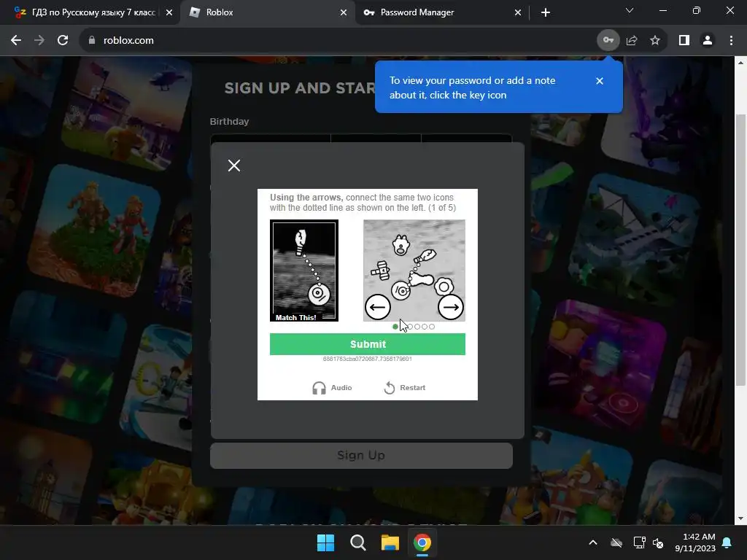Expand the tab search dropdown
747x560 pixels.
[630, 10]
